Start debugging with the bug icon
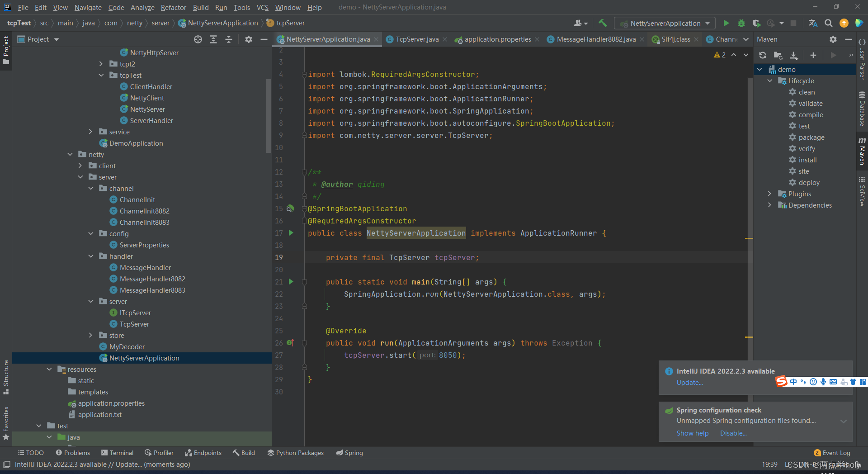Screen dimensions: 868x474 [x=741, y=23]
